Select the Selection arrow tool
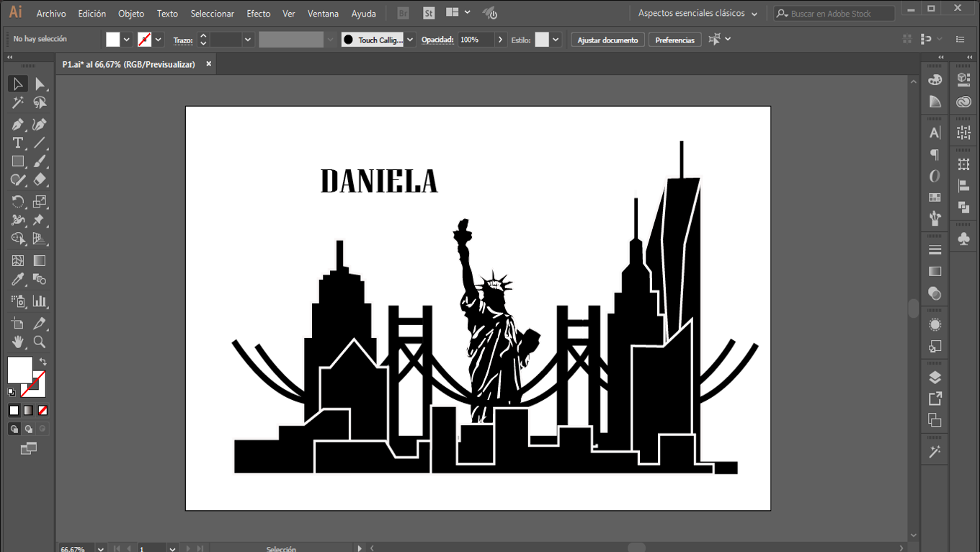Viewport: 980px width, 552px height. pyautogui.click(x=18, y=84)
